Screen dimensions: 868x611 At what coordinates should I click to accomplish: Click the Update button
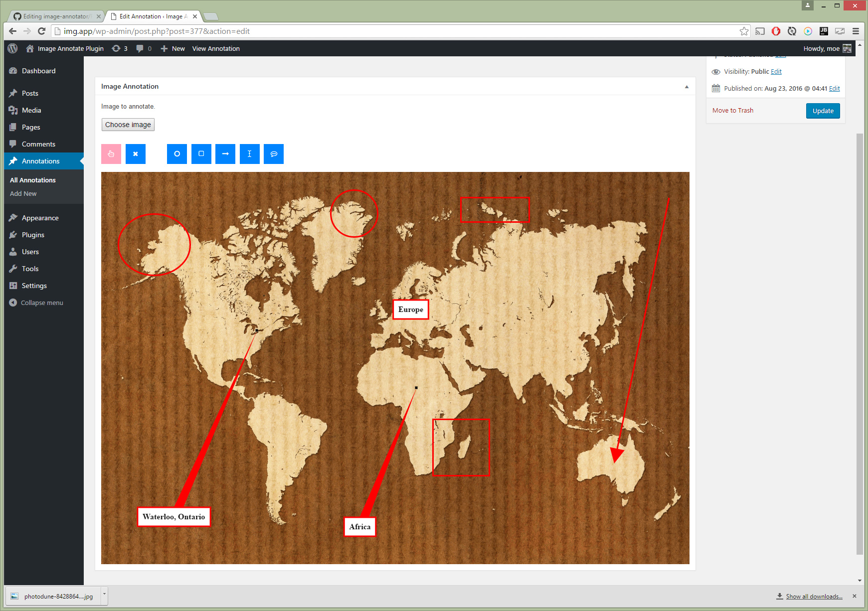click(823, 111)
